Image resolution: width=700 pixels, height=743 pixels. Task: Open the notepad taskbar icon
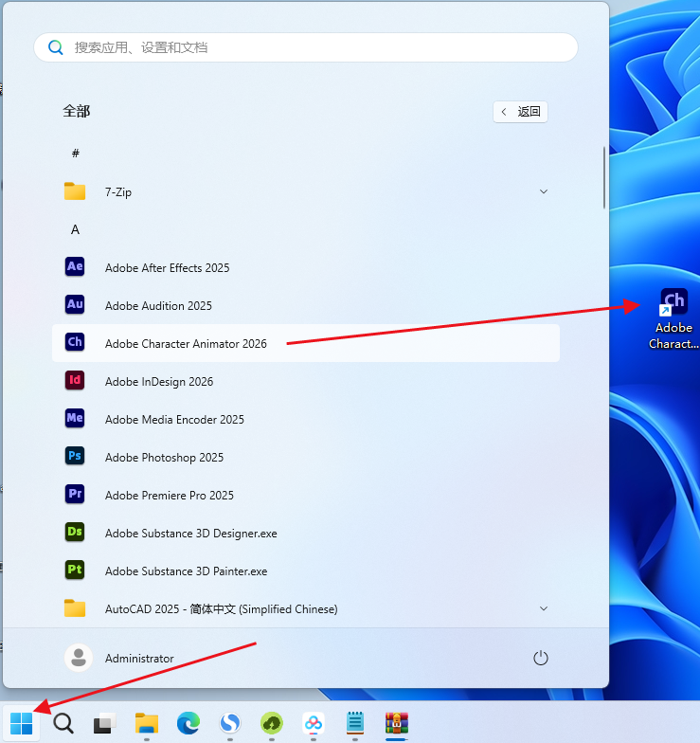click(x=354, y=724)
